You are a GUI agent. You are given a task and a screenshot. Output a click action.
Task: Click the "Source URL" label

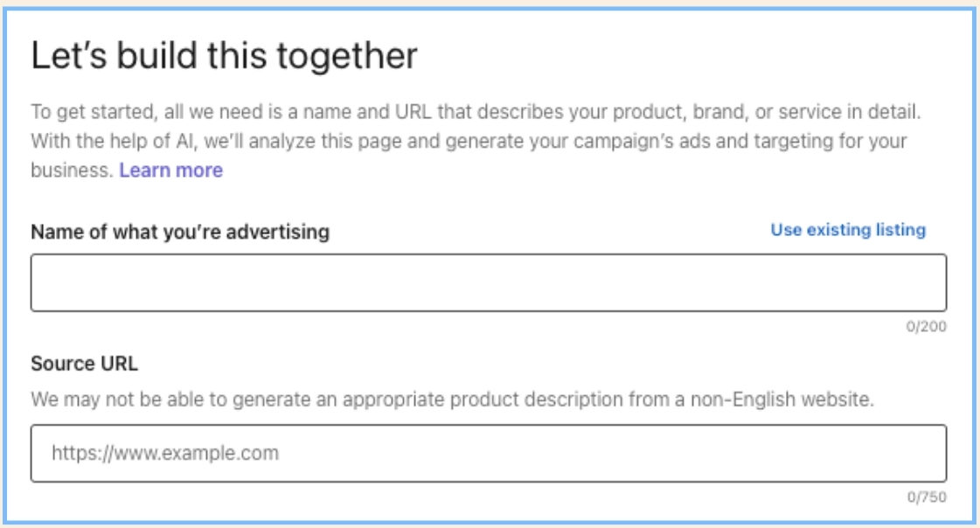(85, 364)
